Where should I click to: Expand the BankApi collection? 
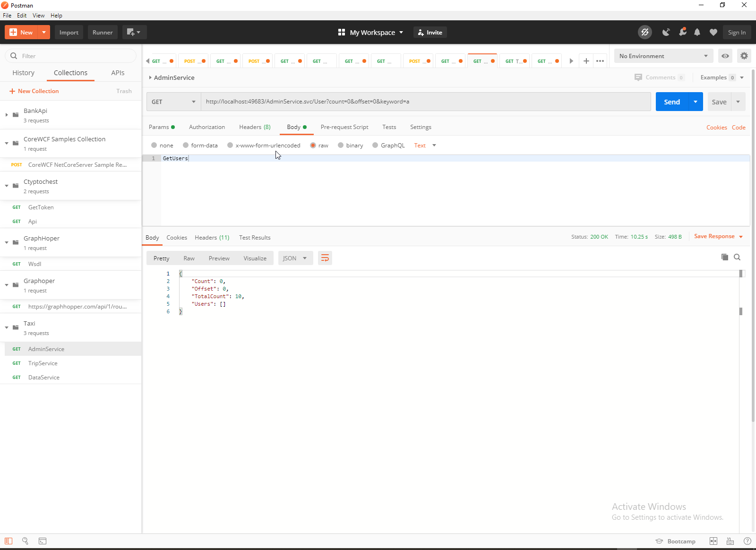7,115
